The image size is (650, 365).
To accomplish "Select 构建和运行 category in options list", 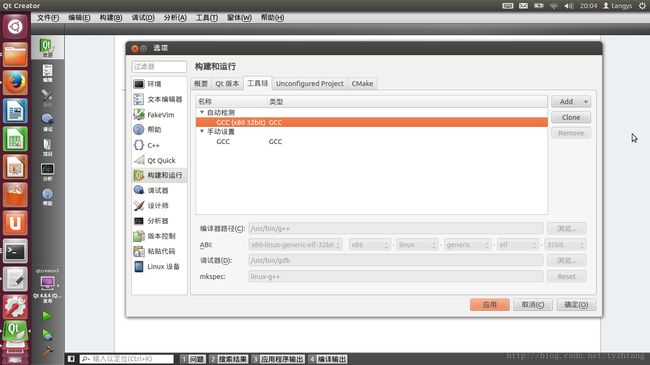I will click(x=159, y=175).
